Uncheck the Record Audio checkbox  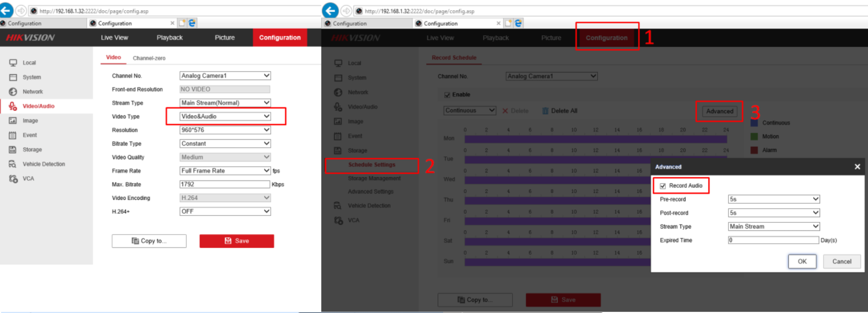(x=663, y=186)
